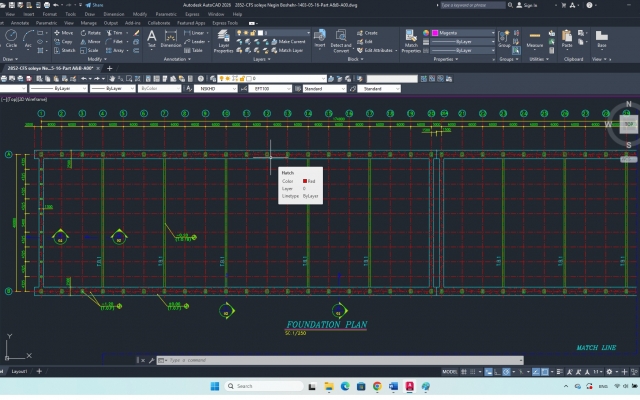Toggle MODEL space button in status bar
The width and height of the screenshot is (640, 400).
[450, 371]
